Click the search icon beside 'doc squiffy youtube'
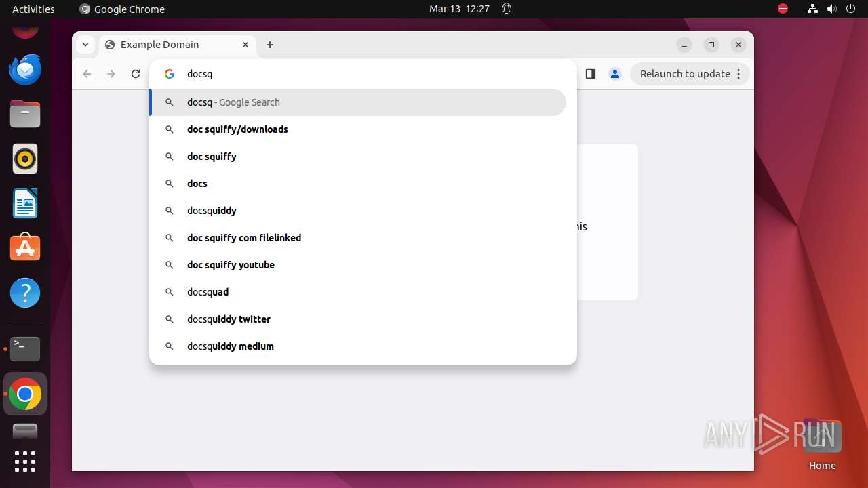This screenshot has height=488, width=868. 170,265
